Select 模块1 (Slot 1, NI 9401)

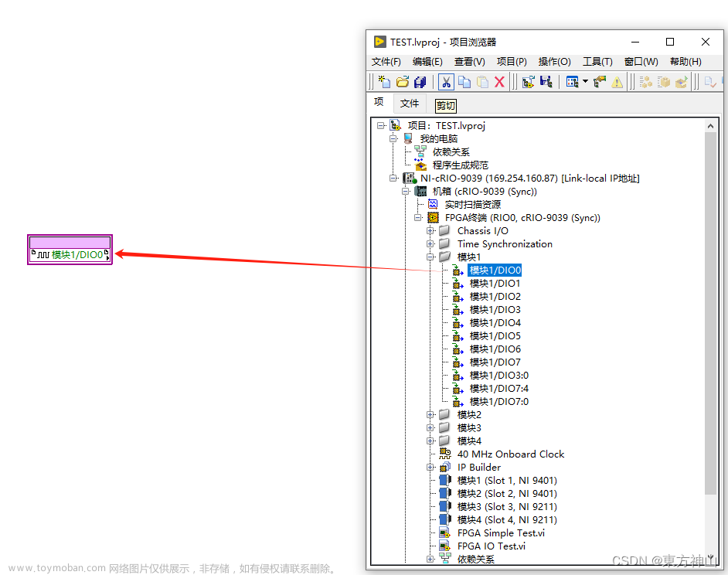[x=507, y=480]
